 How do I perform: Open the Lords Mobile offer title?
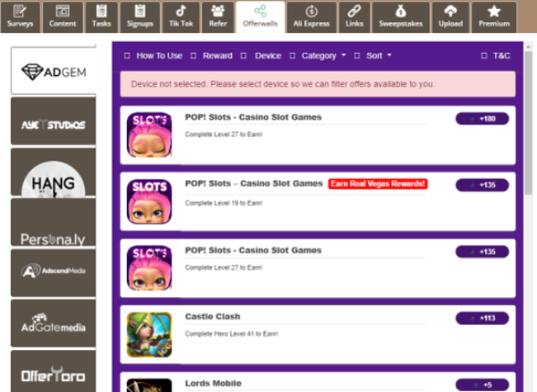pos(214,383)
